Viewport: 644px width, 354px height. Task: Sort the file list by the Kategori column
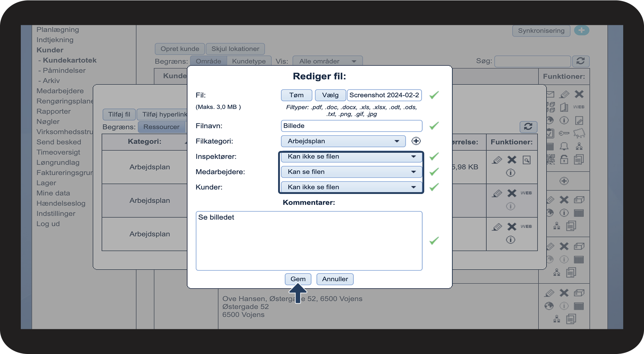tap(144, 142)
